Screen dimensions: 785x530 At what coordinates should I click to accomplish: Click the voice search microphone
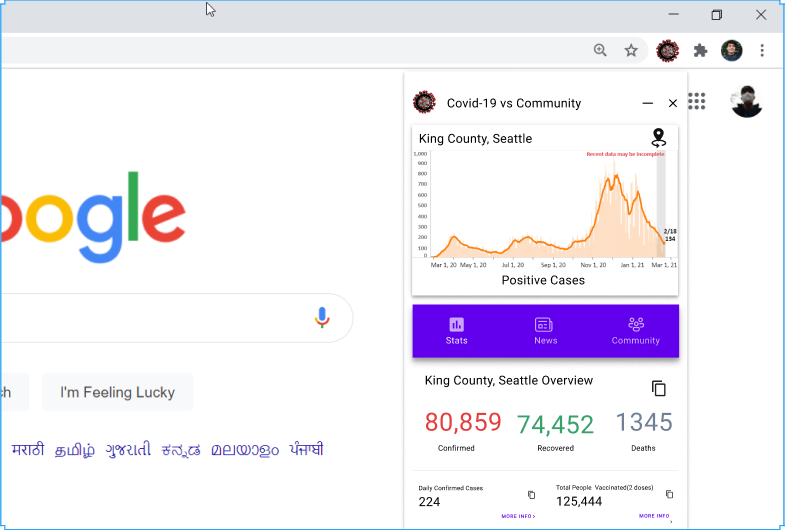322,318
